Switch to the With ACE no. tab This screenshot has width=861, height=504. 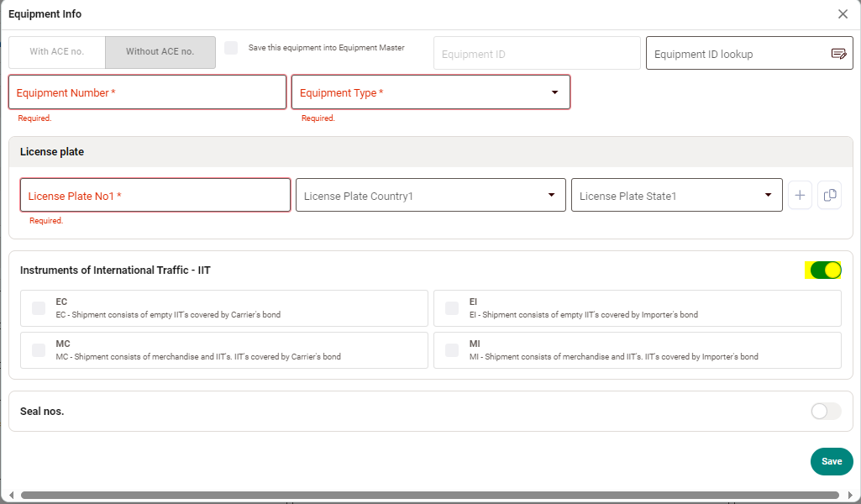57,52
